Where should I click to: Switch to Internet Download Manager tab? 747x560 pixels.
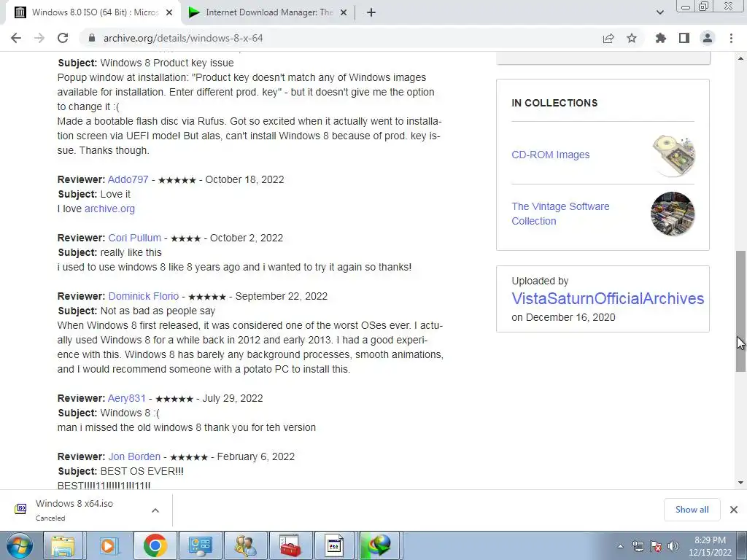pyautogui.click(x=268, y=12)
